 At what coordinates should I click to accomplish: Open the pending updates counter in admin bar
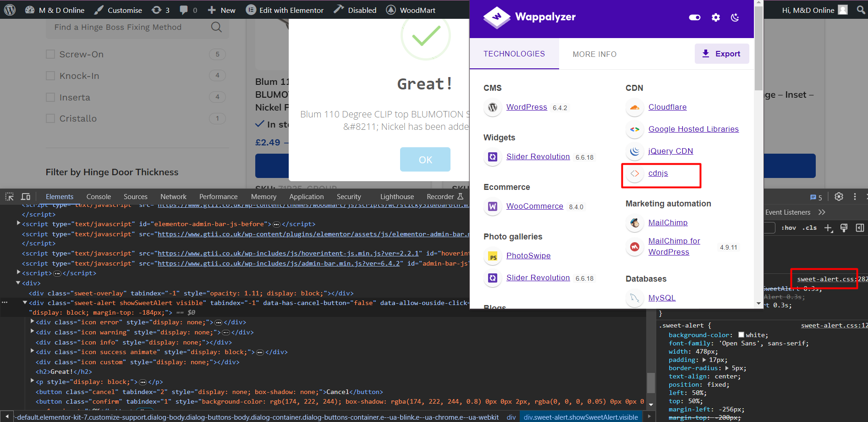click(x=160, y=10)
